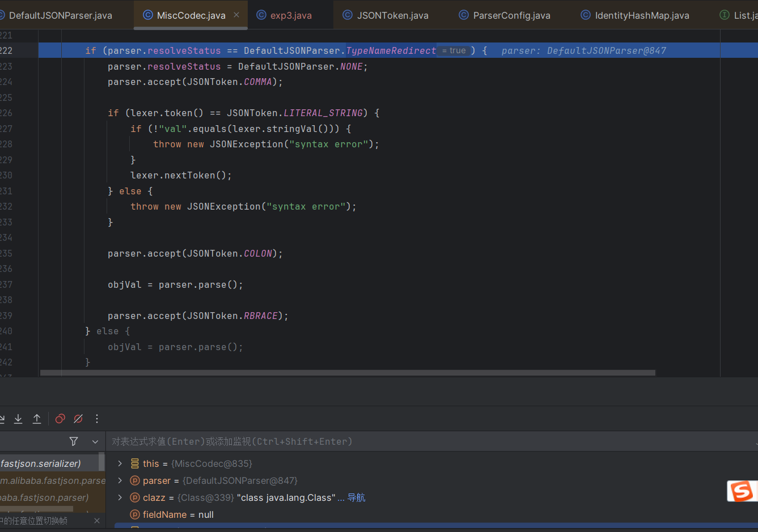Click JSONToken.COLON in the code

[x=230, y=253]
